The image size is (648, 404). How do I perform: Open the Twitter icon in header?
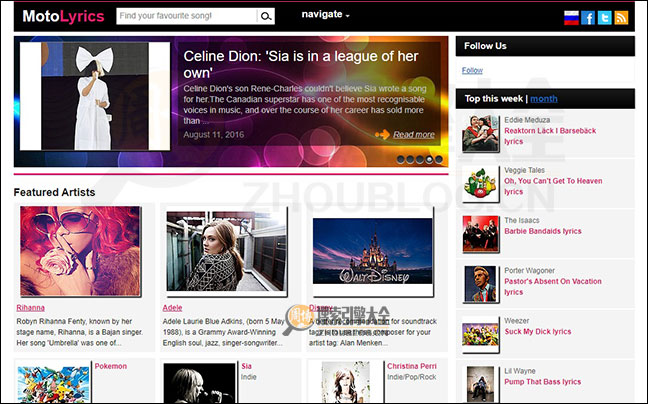point(604,18)
